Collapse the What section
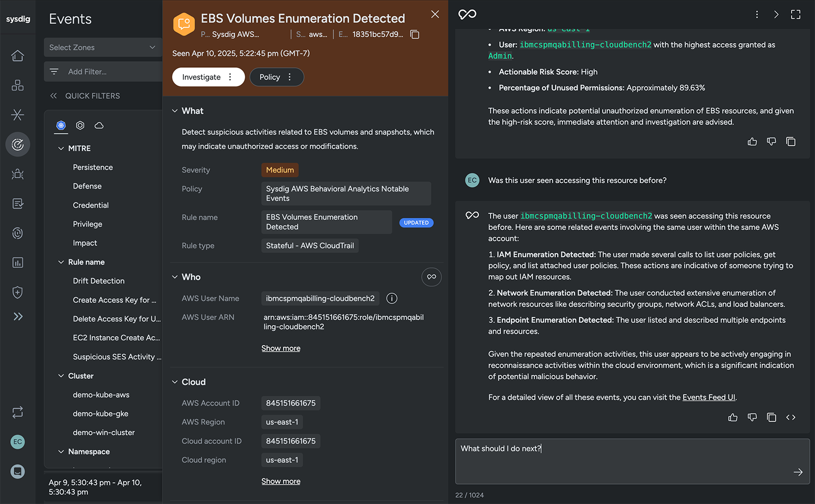Image resolution: width=815 pixels, height=504 pixels. (x=175, y=111)
